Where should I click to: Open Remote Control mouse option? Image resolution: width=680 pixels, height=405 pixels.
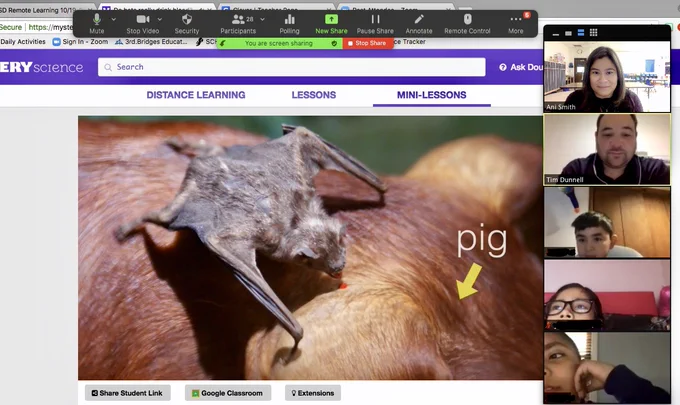[x=467, y=23]
